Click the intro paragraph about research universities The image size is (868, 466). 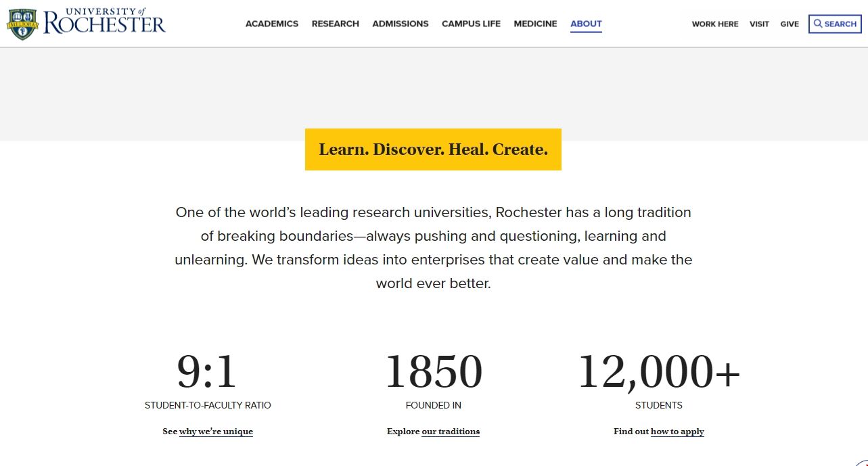(x=433, y=248)
